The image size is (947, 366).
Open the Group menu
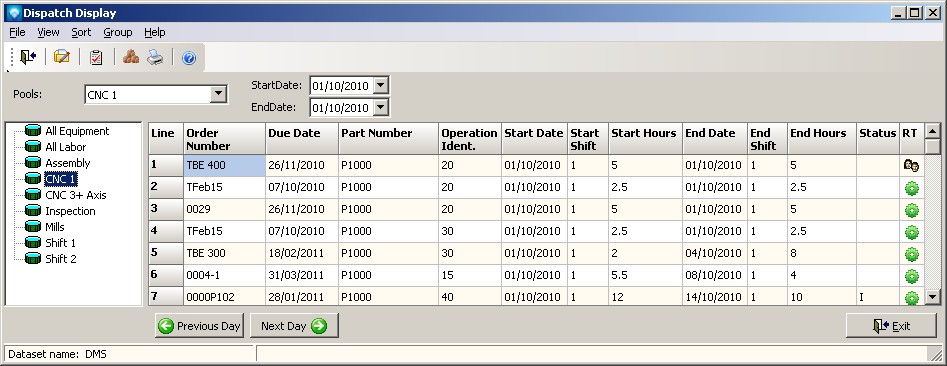(117, 32)
